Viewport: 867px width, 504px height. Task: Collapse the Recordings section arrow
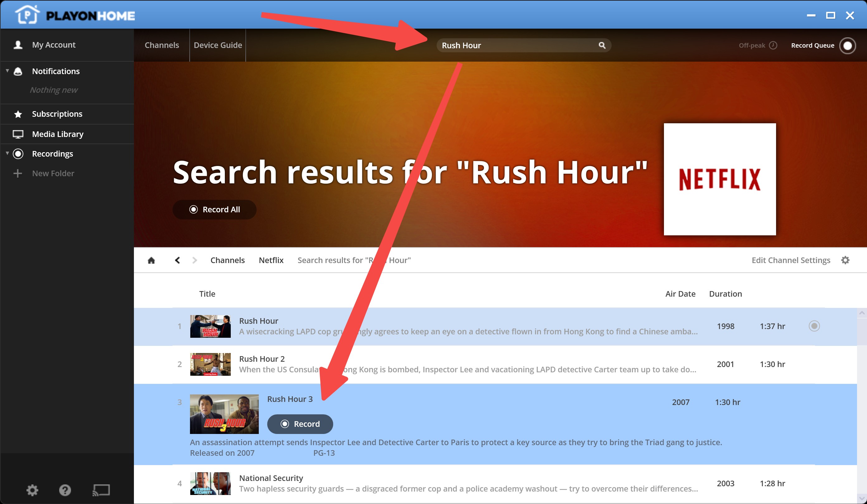tap(7, 153)
